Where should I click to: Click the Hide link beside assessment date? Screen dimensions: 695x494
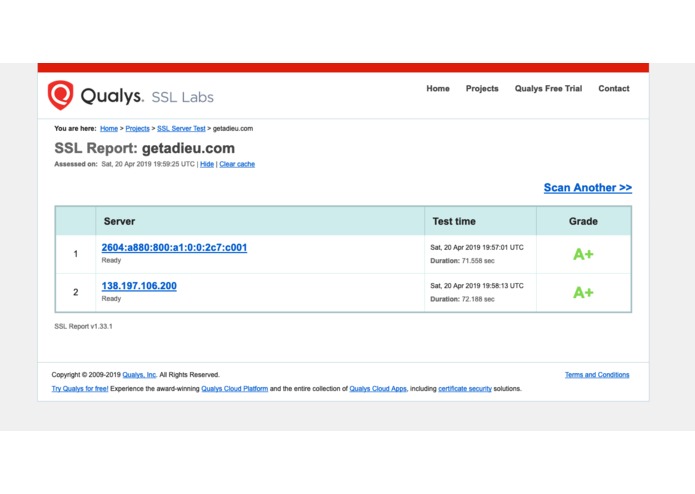[207, 164]
